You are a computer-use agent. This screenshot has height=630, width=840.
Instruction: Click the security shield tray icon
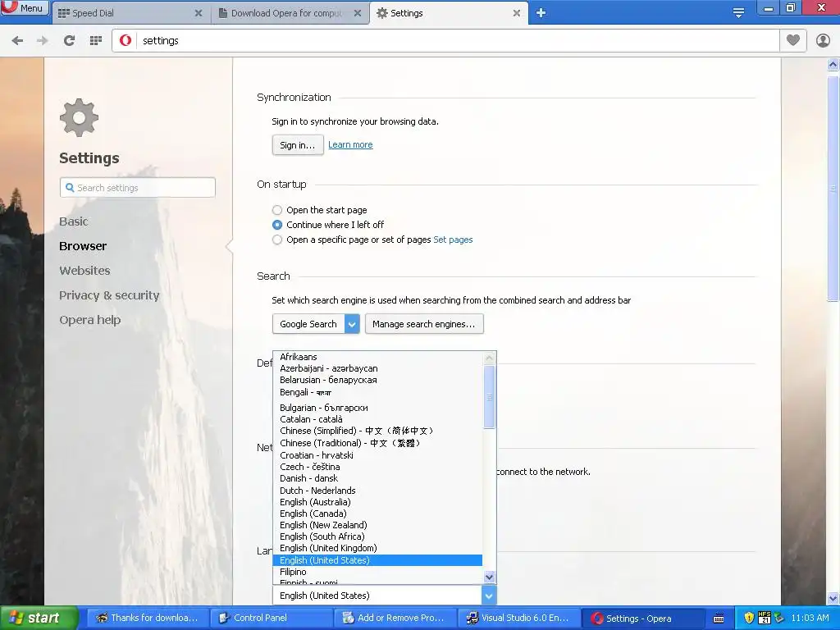point(749,619)
